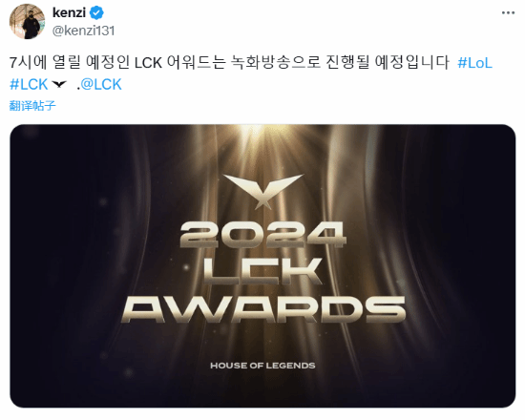Image resolution: width=525 pixels, height=420 pixels.
Task: Open the kenzi display name link
Action: pos(70,12)
